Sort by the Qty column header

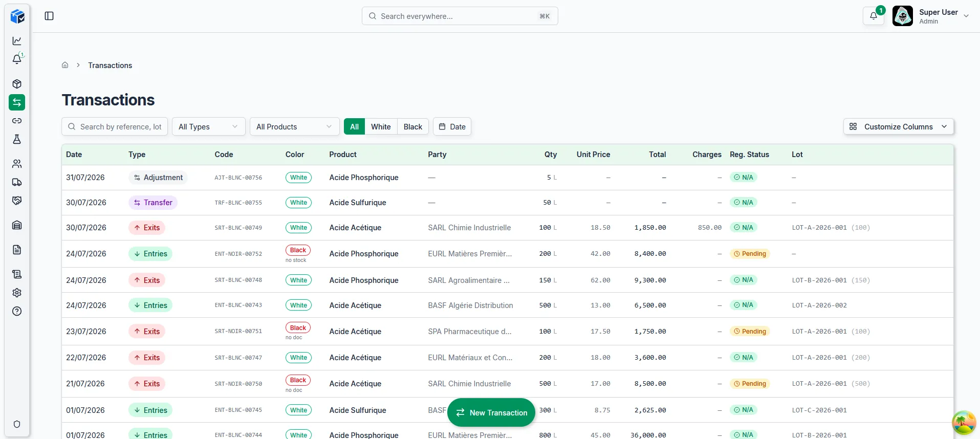[x=551, y=155]
